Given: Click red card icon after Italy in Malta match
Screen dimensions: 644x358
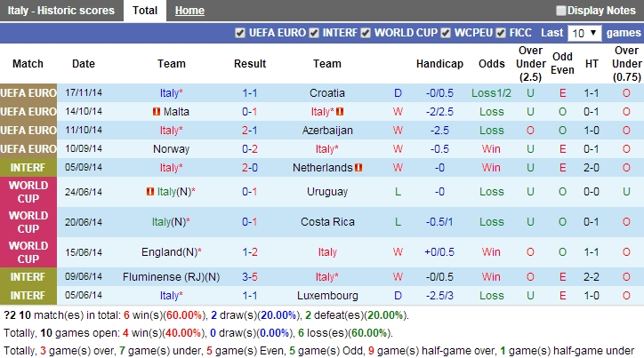Looking at the screenshot, I should point(340,112).
